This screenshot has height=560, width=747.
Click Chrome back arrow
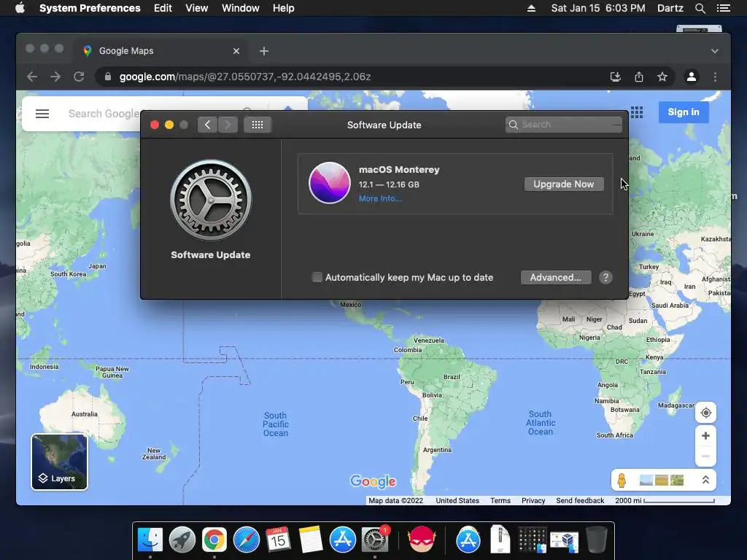tap(32, 77)
